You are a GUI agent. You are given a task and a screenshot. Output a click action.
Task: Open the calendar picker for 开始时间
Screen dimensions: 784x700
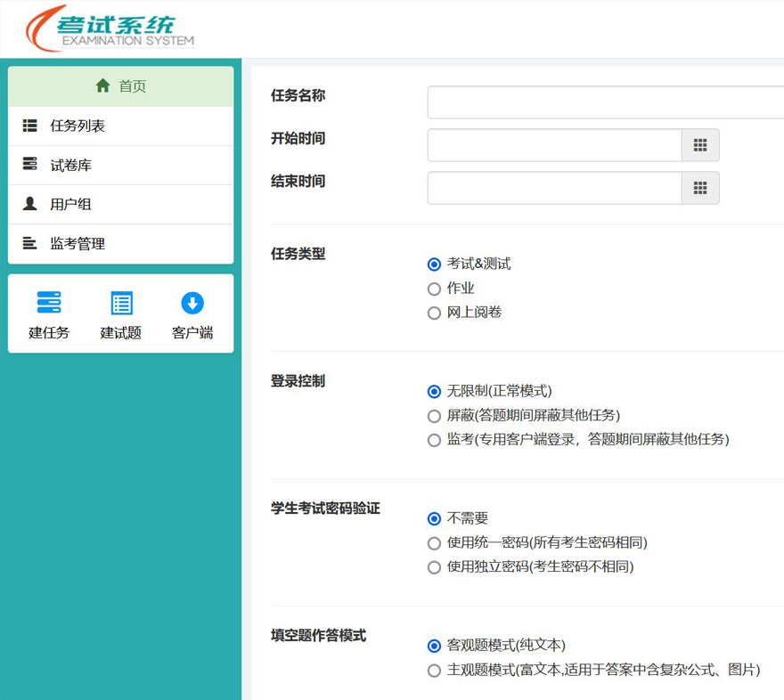tap(700, 145)
